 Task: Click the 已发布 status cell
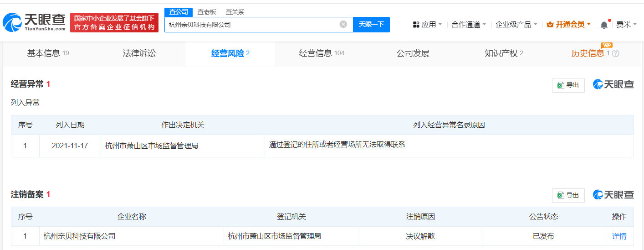point(543,236)
